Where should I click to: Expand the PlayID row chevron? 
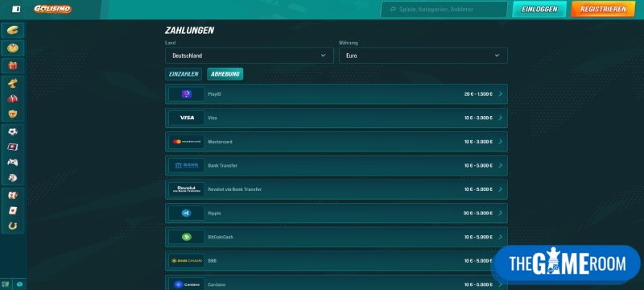tap(500, 94)
